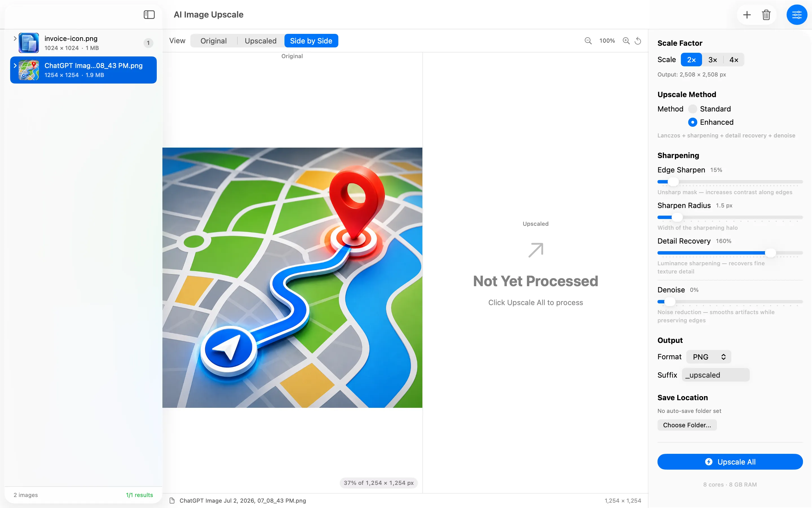
Task: Click the document icon in the status bar
Action: [172, 501]
